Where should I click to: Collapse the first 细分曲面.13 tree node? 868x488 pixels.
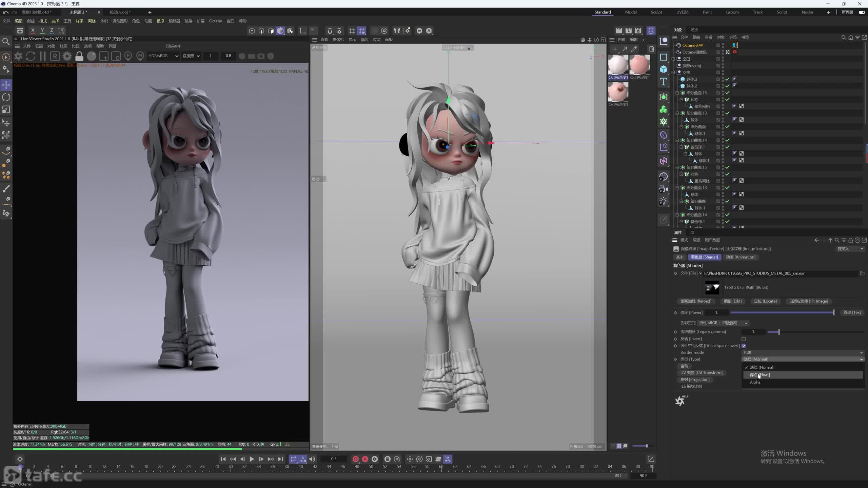(677, 113)
